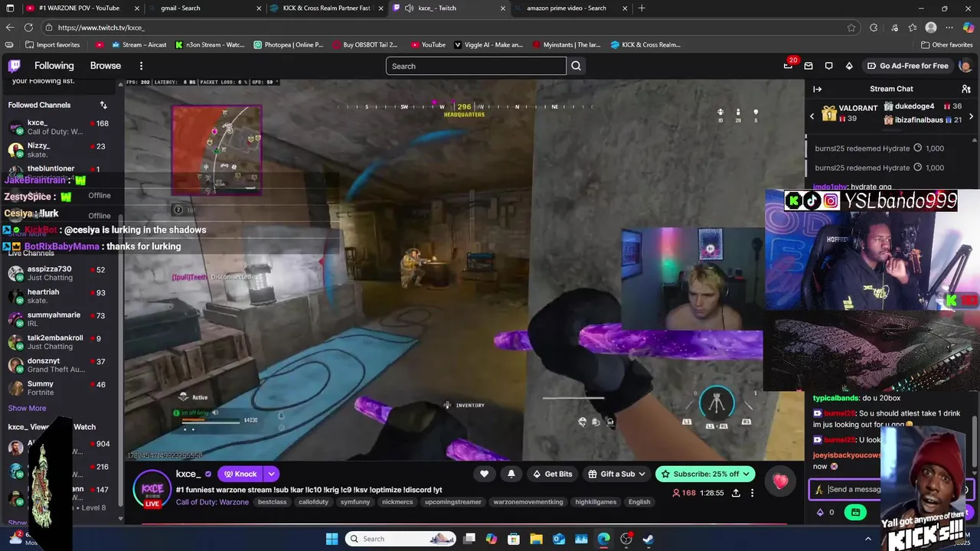The height and width of the screenshot is (551, 980).
Task: Open the Following nav item
Action: point(54,66)
